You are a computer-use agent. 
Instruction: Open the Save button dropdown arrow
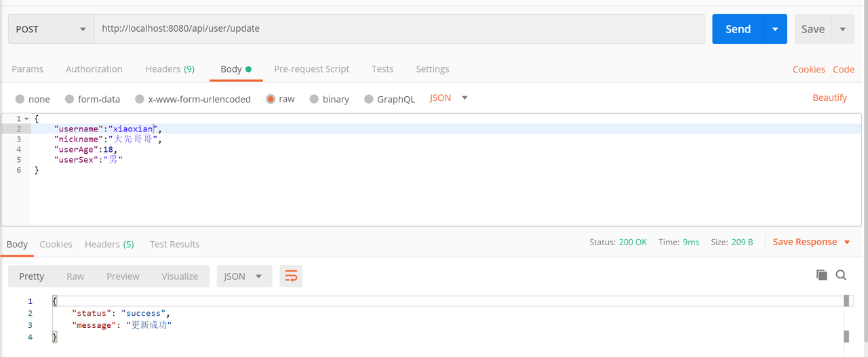pyautogui.click(x=843, y=29)
